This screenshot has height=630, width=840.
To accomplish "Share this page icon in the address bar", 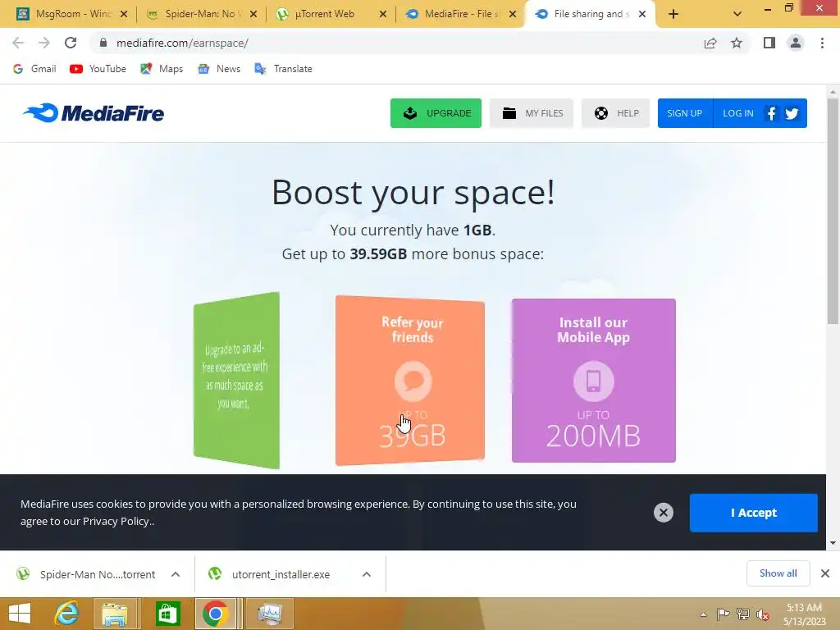I will pos(710,43).
